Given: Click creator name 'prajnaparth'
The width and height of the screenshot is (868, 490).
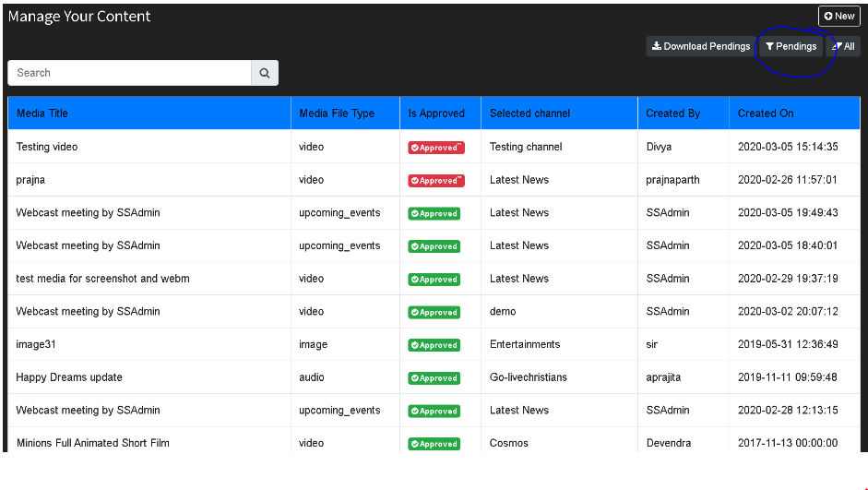Looking at the screenshot, I should pos(672,180).
